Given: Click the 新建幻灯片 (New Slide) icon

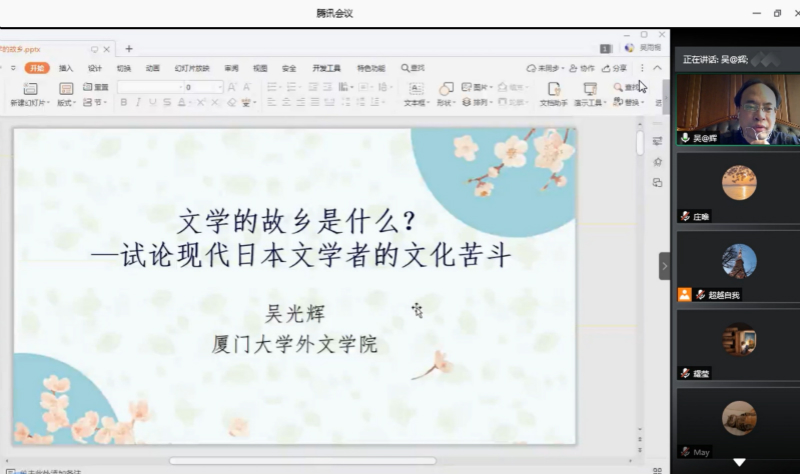Looking at the screenshot, I should [29, 90].
